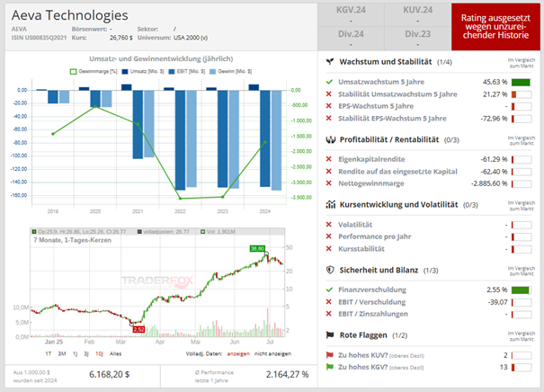Click the EBIT / Verschuldung value -39,07

[497, 302]
